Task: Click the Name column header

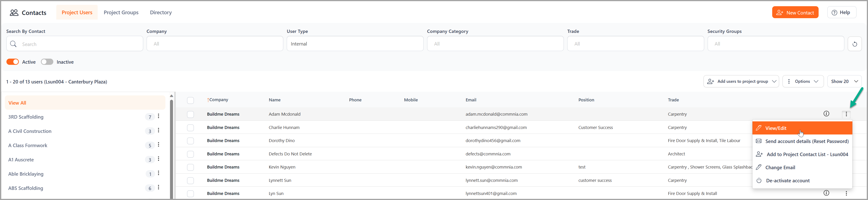Action: pos(275,100)
